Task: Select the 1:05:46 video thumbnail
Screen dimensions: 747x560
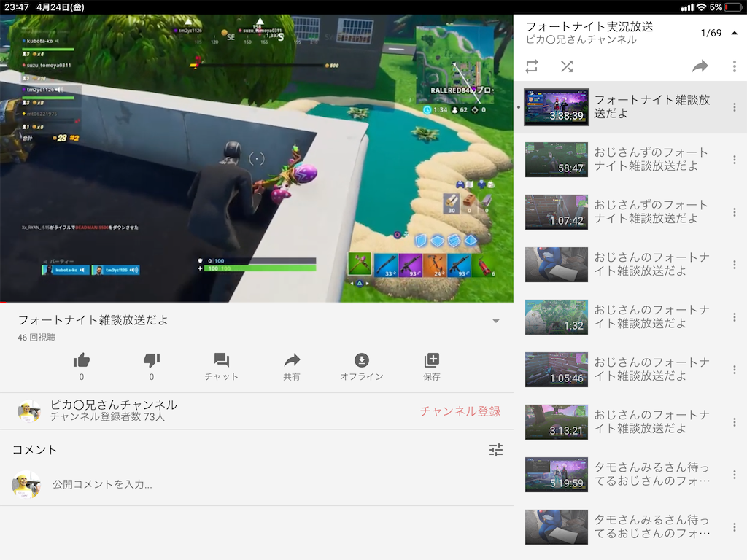Action: point(557,370)
